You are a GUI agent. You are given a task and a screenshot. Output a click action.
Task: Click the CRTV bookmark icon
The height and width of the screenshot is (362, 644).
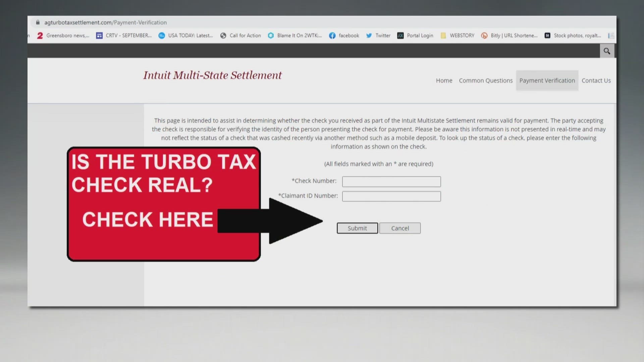pos(99,35)
